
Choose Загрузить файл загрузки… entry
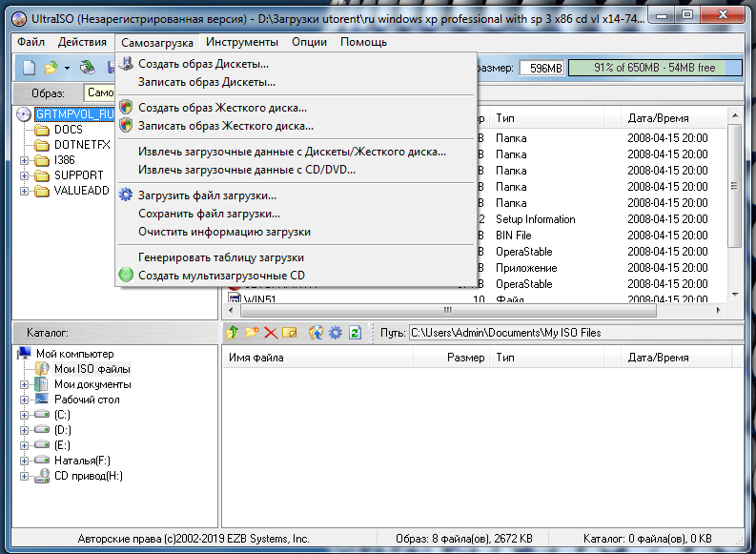tap(296, 195)
